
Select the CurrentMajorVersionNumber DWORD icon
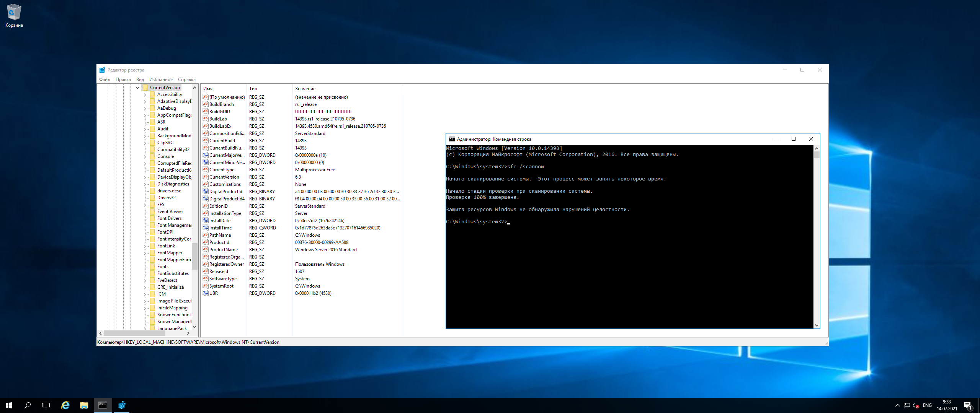coord(206,155)
